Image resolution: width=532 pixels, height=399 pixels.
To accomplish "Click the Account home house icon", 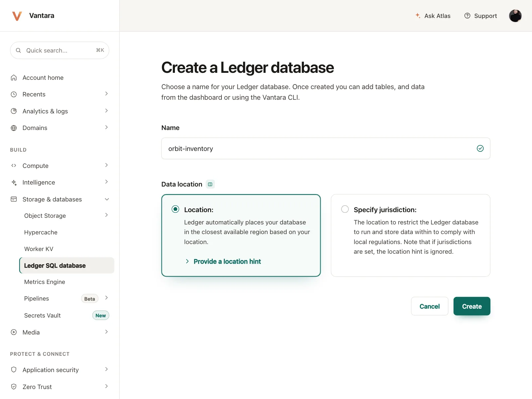I will [14, 77].
